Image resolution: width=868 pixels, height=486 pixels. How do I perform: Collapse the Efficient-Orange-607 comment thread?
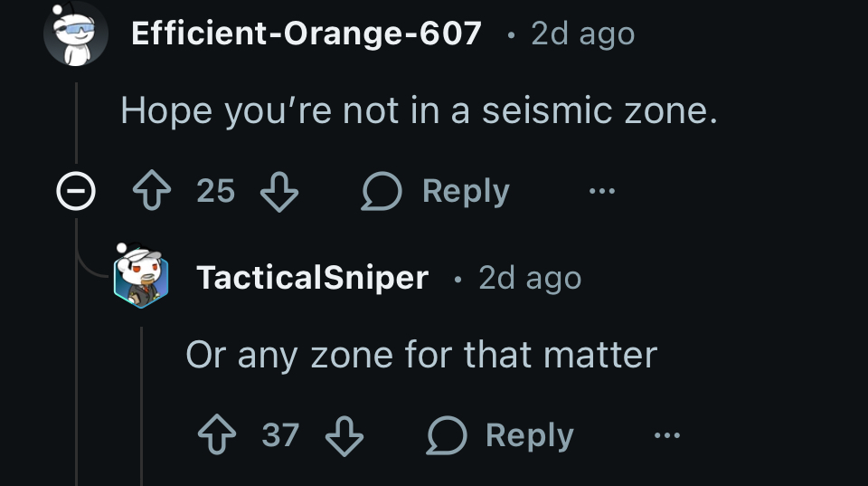(74, 192)
